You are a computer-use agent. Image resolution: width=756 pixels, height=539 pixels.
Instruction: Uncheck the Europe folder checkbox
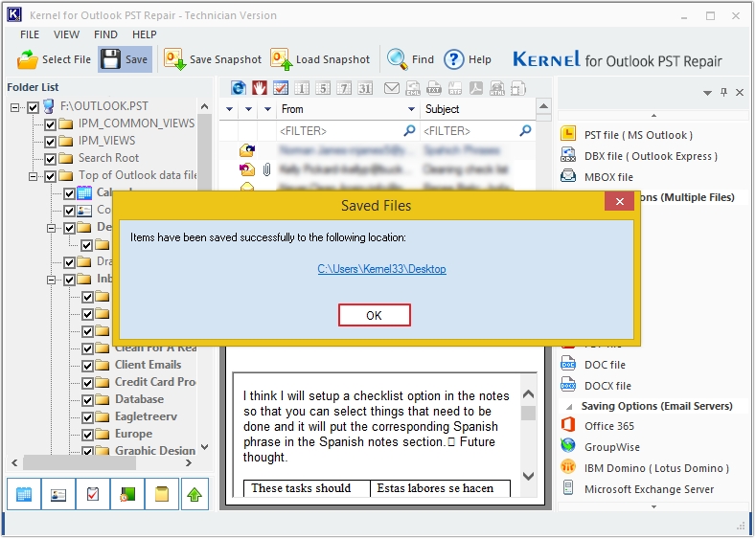[x=87, y=435]
